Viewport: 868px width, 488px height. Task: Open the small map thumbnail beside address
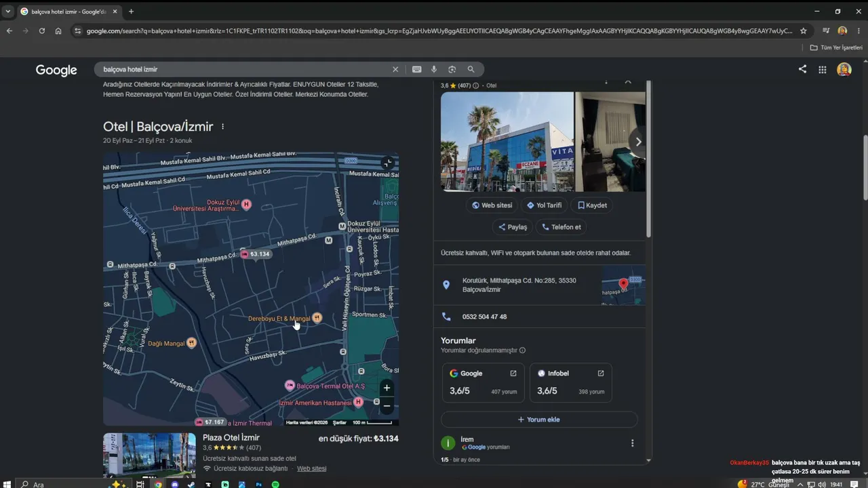click(x=623, y=285)
